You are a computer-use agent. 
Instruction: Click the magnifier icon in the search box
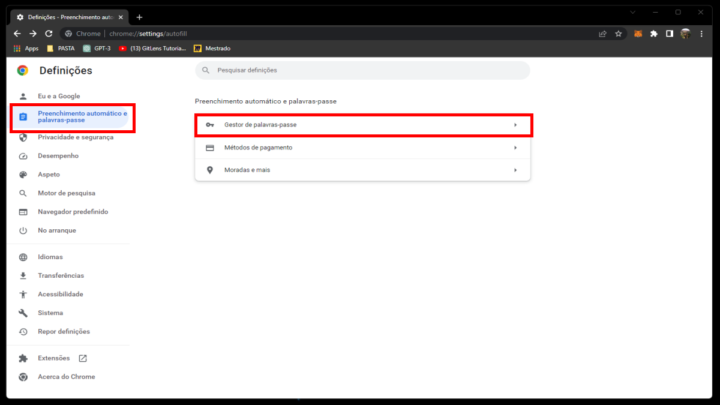click(206, 70)
